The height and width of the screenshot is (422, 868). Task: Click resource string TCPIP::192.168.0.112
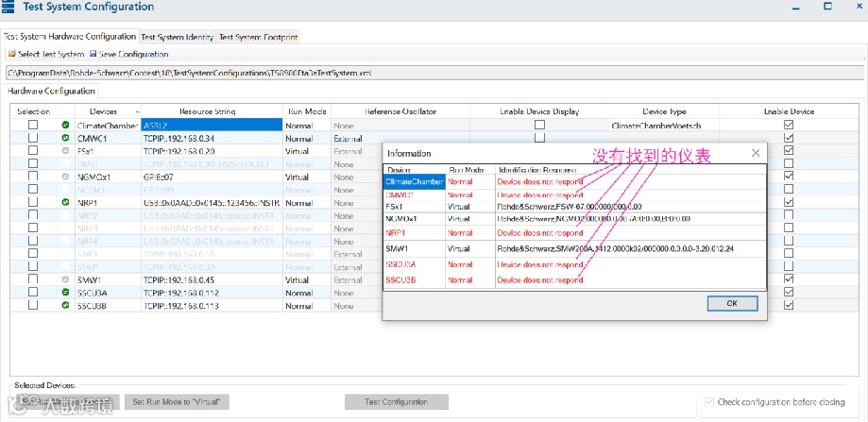click(212, 293)
